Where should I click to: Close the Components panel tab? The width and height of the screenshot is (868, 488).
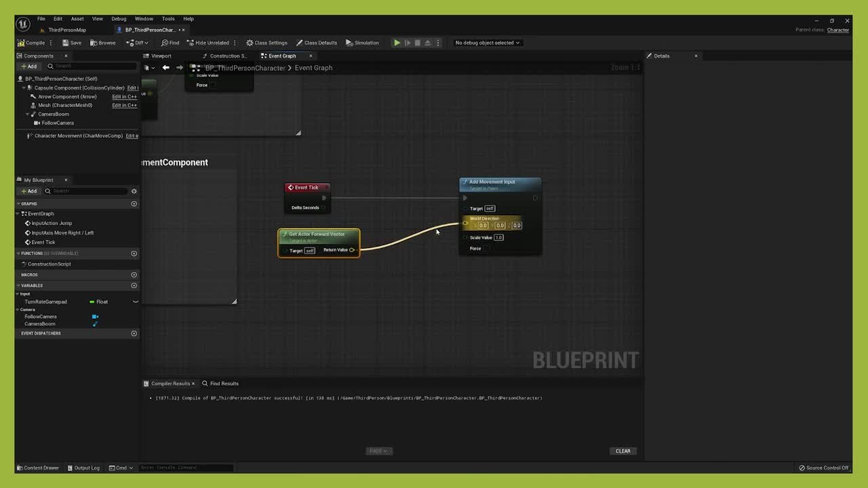click(x=66, y=56)
